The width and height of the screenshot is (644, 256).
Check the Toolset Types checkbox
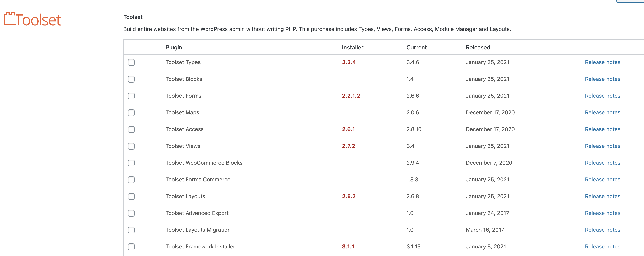click(x=131, y=62)
